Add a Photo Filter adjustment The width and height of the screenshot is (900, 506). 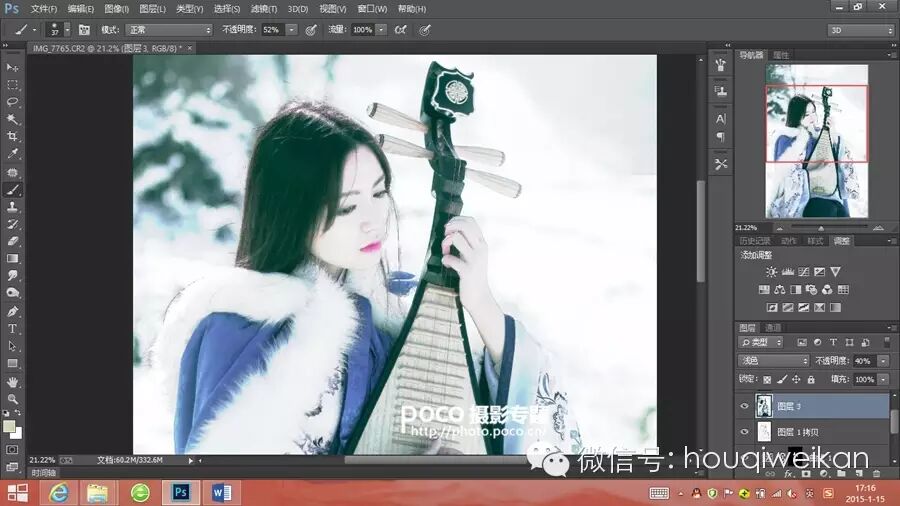click(x=811, y=290)
